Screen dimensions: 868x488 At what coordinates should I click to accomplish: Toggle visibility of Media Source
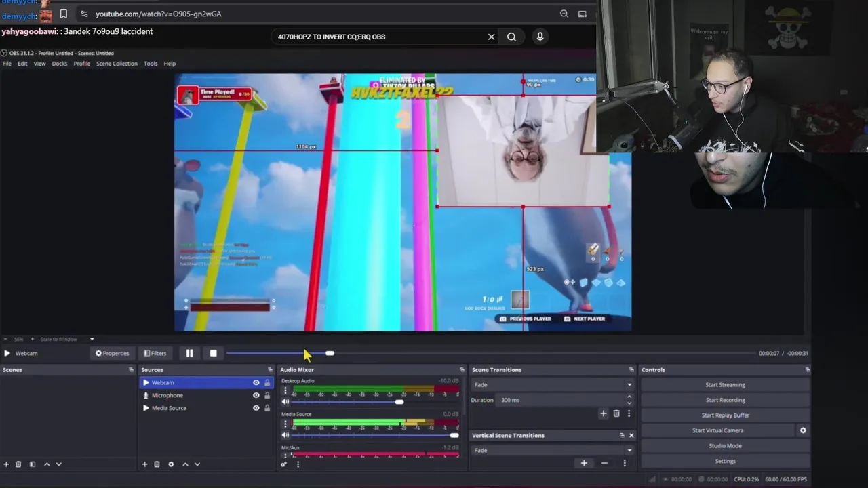coord(256,408)
